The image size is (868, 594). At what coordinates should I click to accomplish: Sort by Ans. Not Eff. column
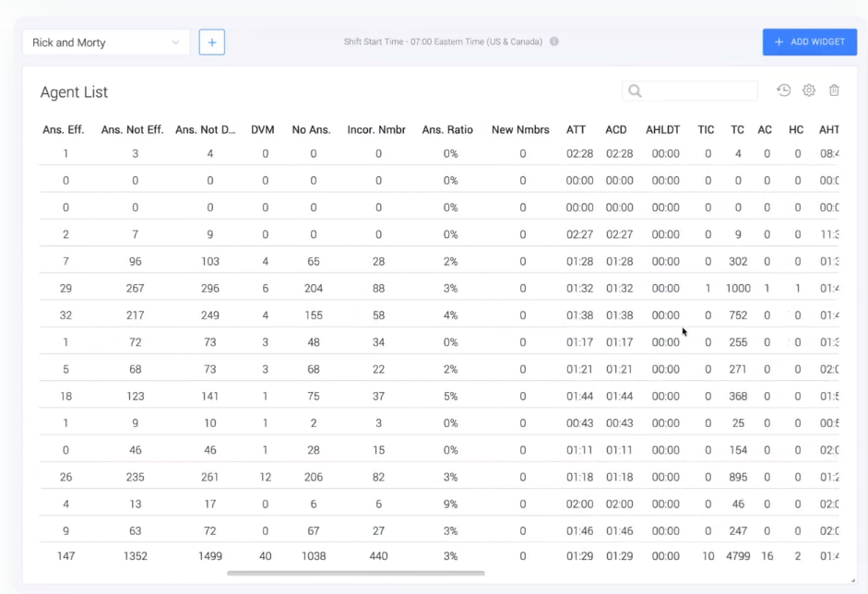(x=132, y=130)
